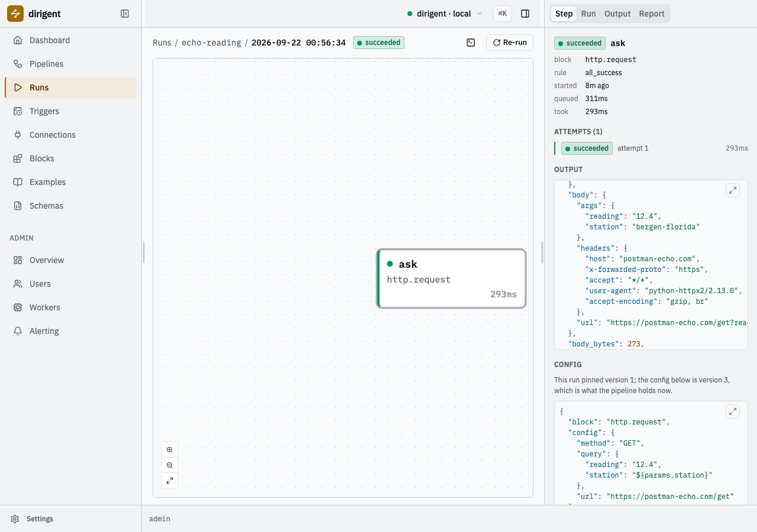Open Dashboard from the sidebar

pos(70,40)
